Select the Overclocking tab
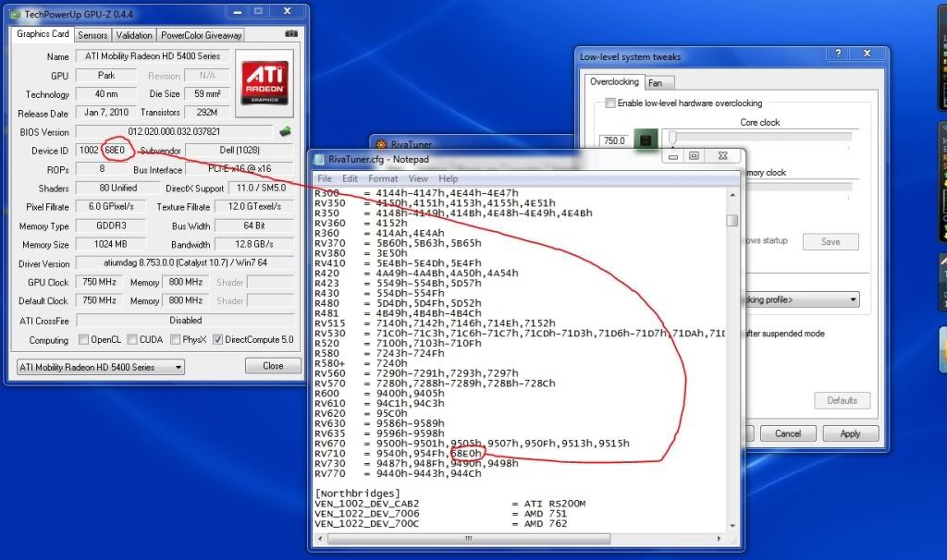Screen dimensions: 947x560 click(x=614, y=82)
